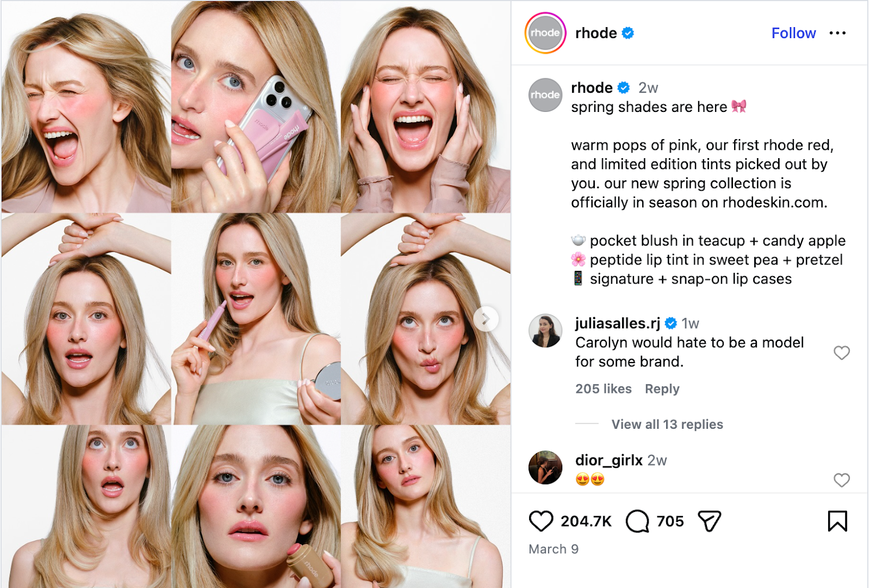Like the post with the heart icon
The image size is (870, 588).
540,521
